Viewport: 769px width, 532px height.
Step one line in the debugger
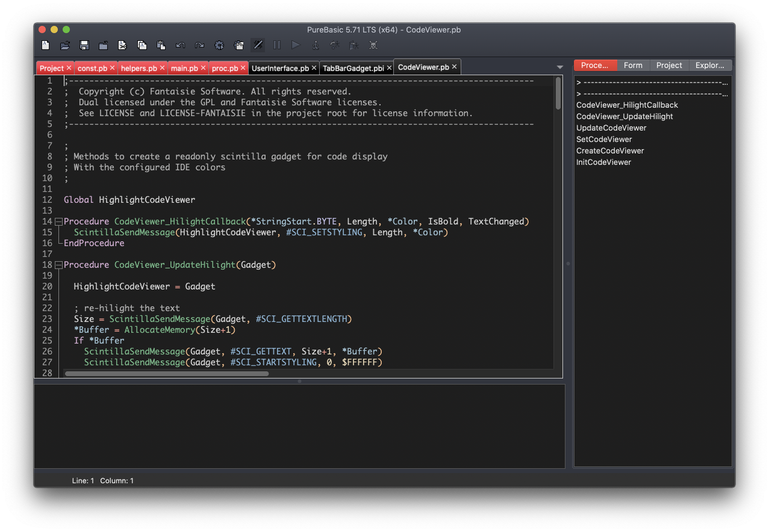point(315,45)
